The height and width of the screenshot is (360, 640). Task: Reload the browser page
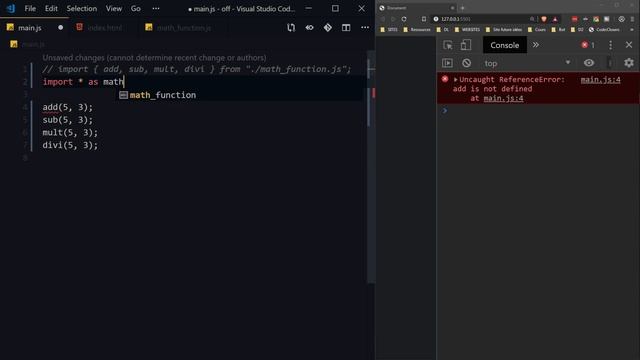pyautogui.click(x=404, y=19)
